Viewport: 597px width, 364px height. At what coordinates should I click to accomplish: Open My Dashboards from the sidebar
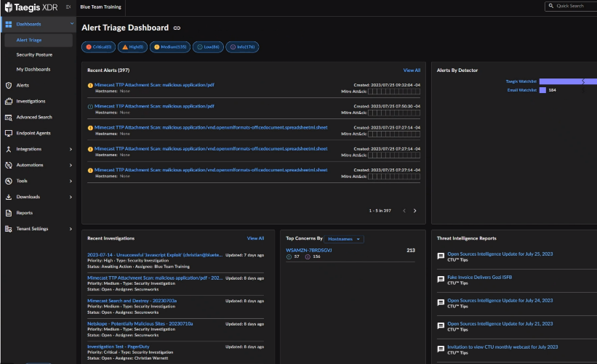click(33, 69)
